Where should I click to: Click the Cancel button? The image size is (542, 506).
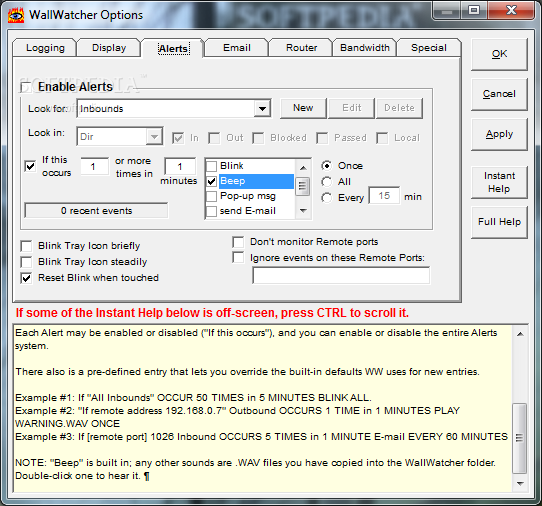[x=499, y=94]
